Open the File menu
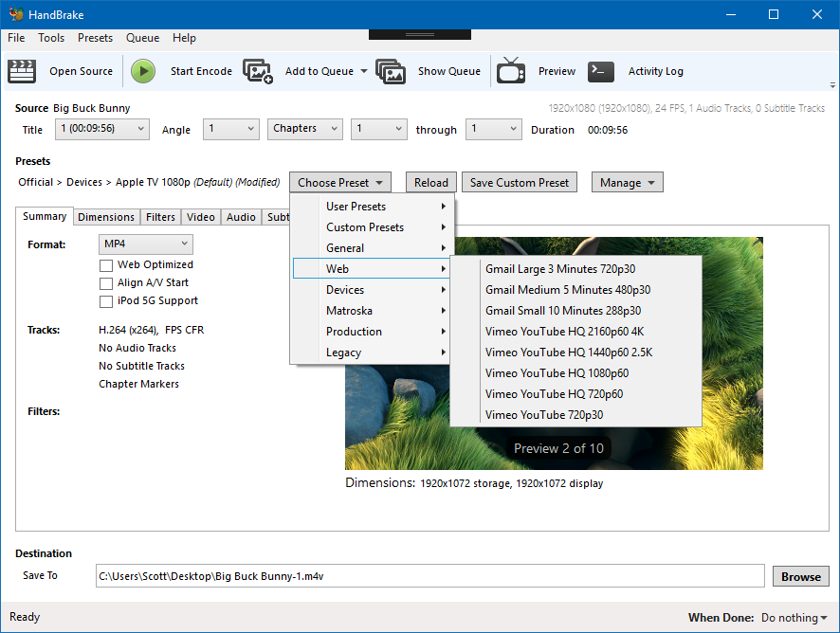This screenshot has height=633, width=840. click(x=16, y=38)
